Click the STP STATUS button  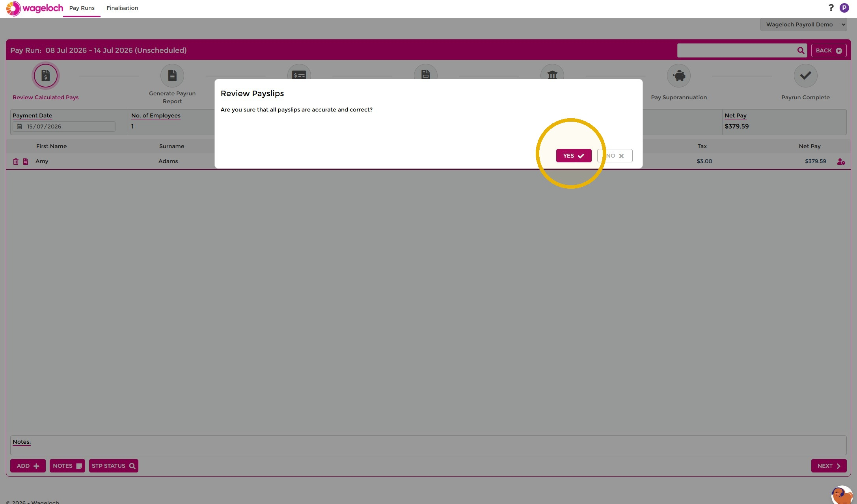(x=114, y=466)
